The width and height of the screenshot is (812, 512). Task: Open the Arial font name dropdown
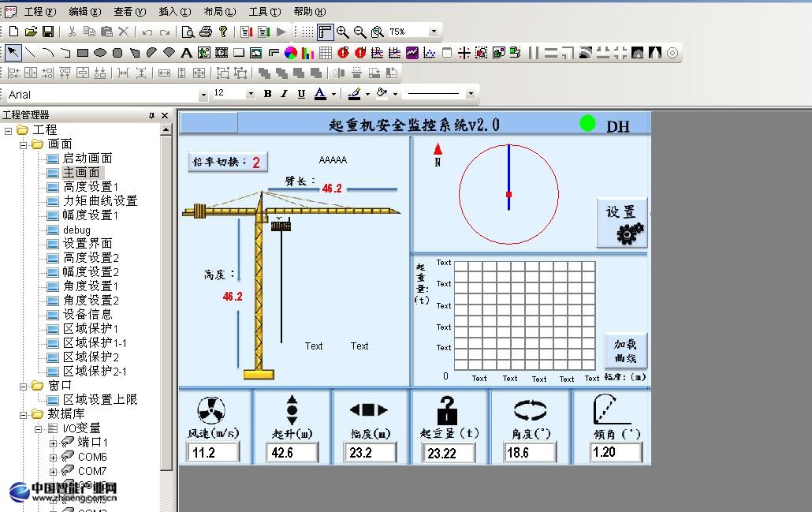[203, 95]
